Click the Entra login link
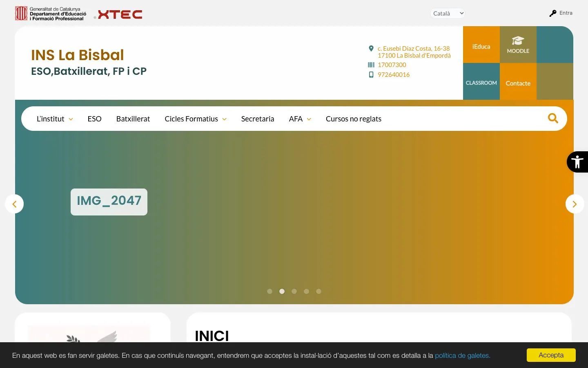588x368 pixels. click(566, 13)
